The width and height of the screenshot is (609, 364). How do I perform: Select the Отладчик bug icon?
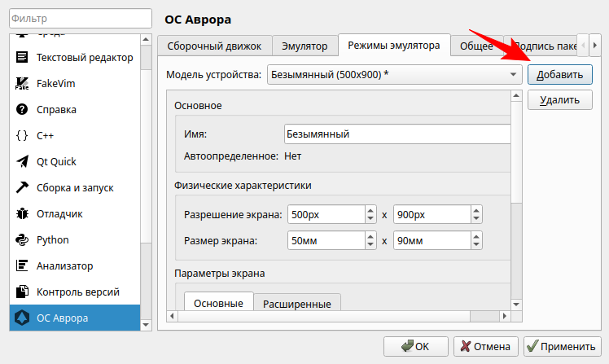22,213
